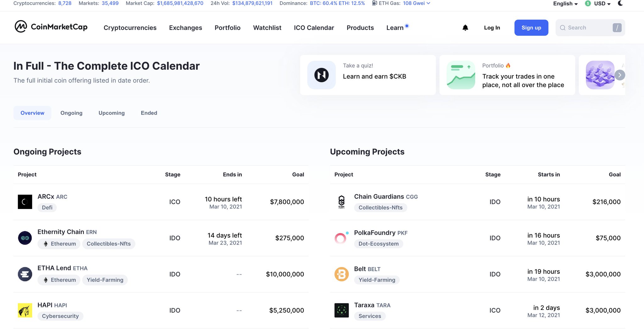Open the PolkaFoundry PKF project
The width and height of the screenshot is (644, 330).
(x=381, y=233)
